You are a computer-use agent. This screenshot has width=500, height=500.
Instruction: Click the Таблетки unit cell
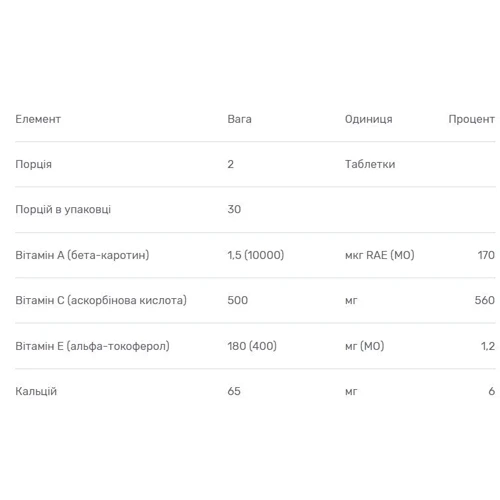pos(370,164)
